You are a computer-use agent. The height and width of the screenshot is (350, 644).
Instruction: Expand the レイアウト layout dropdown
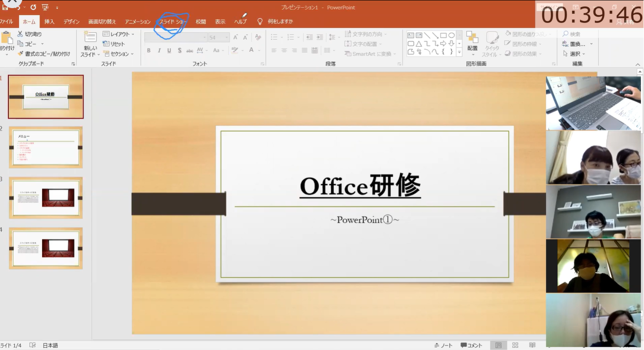point(118,34)
